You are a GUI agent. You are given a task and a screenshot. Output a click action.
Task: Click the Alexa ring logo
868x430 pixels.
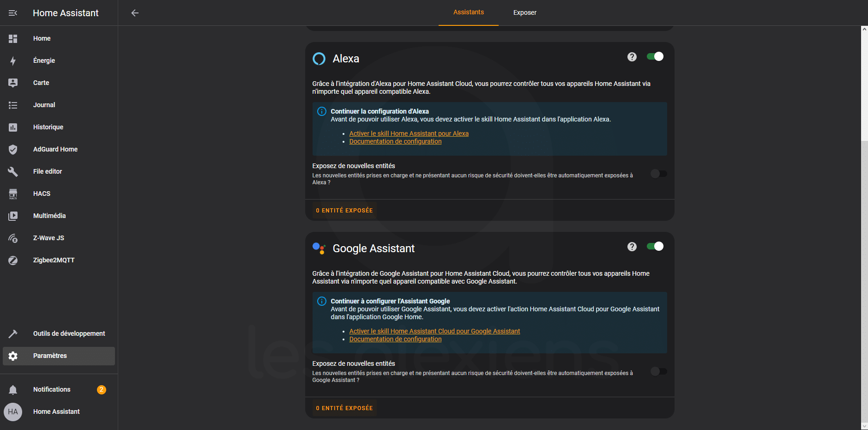pyautogui.click(x=319, y=59)
